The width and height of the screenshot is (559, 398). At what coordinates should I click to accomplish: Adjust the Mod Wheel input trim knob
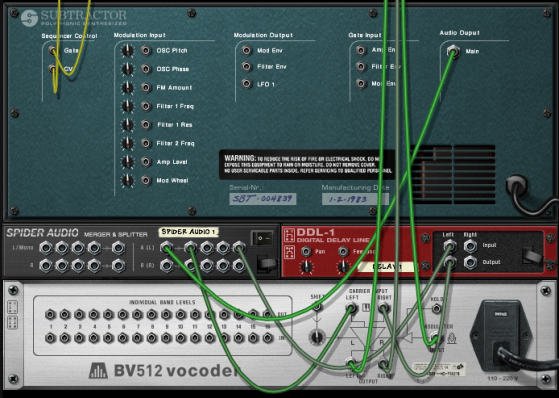click(127, 180)
